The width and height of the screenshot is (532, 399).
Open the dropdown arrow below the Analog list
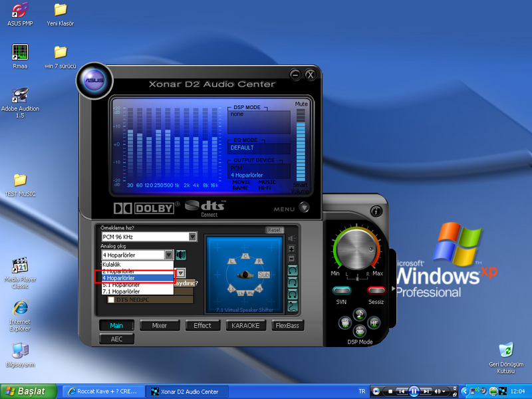pyautogui.click(x=181, y=273)
